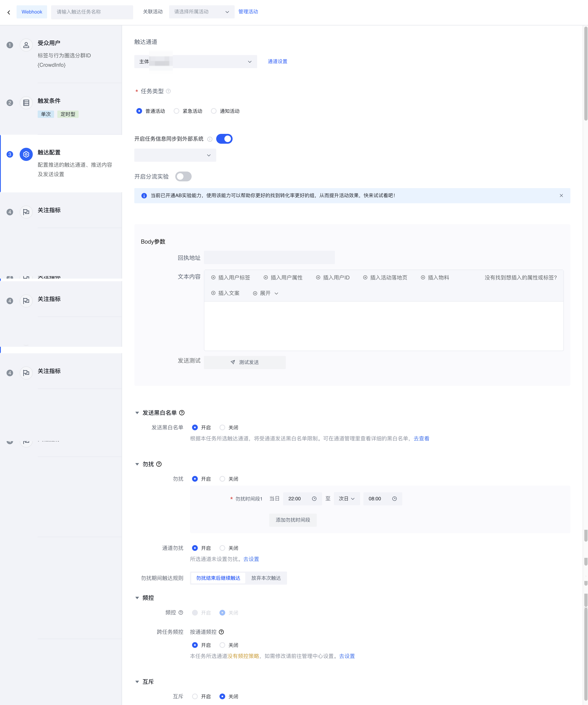Click the 测试发送 button

245,363
